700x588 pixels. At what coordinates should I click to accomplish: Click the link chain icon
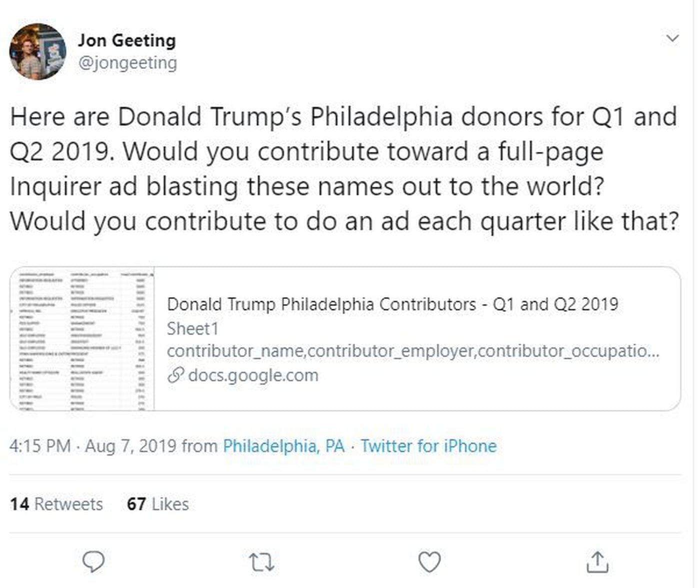tap(175, 375)
